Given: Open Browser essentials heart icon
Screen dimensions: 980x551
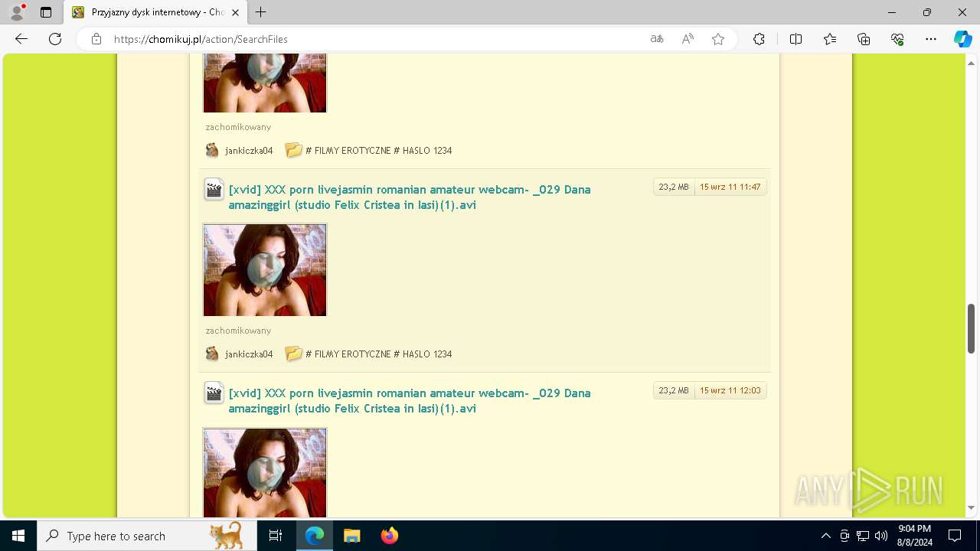Looking at the screenshot, I should click(x=897, y=39).
